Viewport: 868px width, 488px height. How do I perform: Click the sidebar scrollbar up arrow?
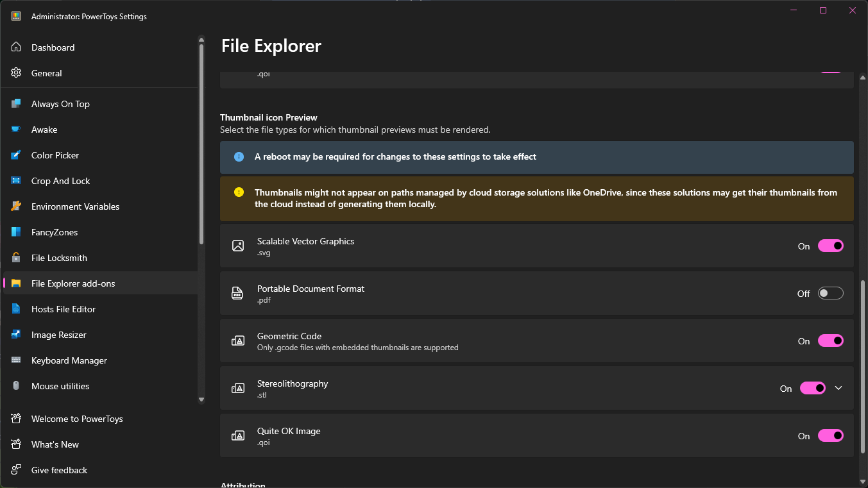pyautogui.click(x=201, y=39)
